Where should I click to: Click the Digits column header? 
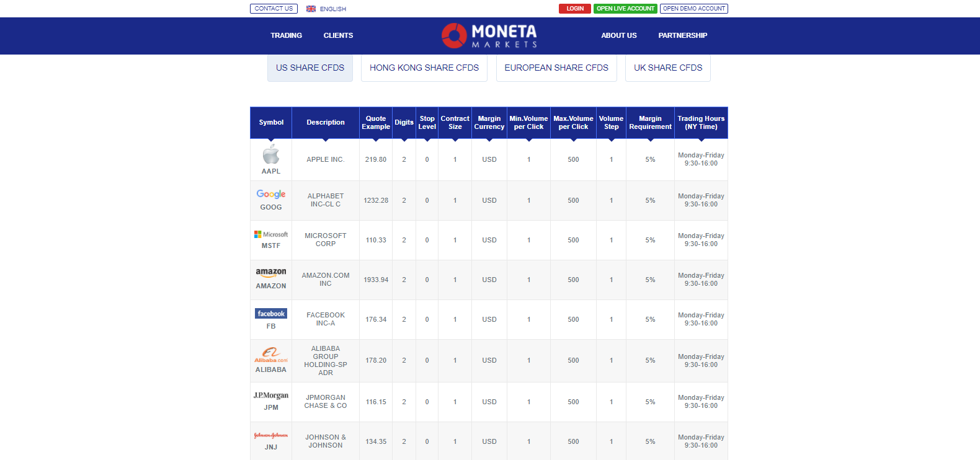pos(404,122)
